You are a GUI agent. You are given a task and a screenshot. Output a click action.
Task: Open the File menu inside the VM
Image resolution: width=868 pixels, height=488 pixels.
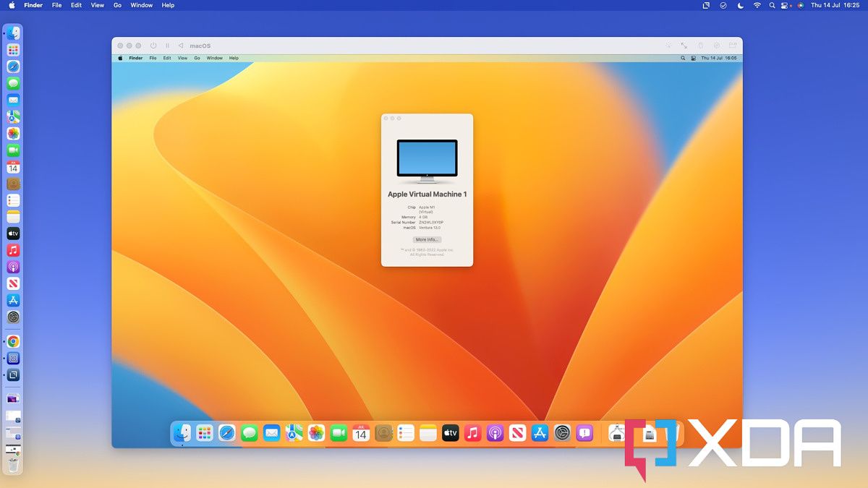coord(153,58)
